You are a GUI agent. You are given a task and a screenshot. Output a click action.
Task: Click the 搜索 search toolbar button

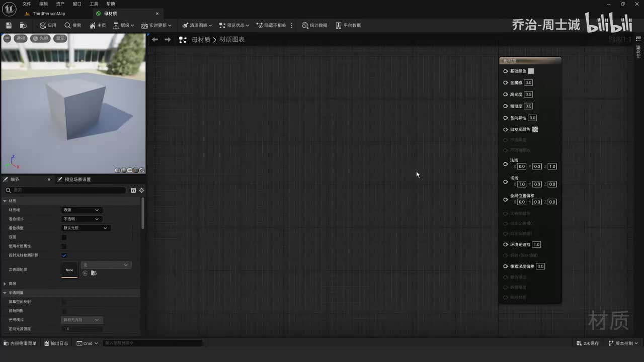pyautogui.click(x=72, y=25)
